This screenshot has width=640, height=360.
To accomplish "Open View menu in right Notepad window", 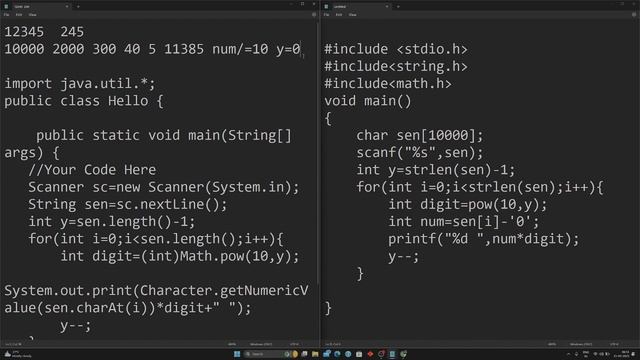I will tap(352, 15).
